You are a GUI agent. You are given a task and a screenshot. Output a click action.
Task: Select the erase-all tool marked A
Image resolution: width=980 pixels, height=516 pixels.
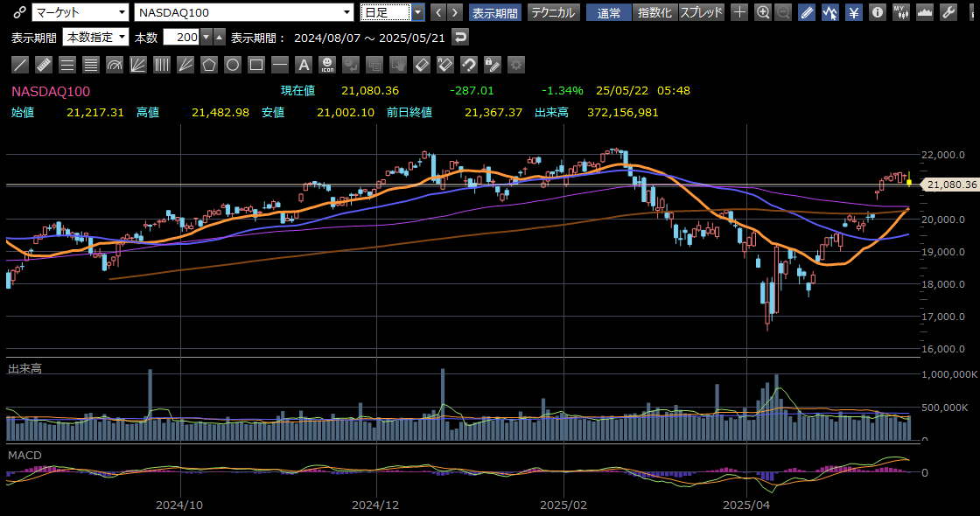(x=445, y=65)
